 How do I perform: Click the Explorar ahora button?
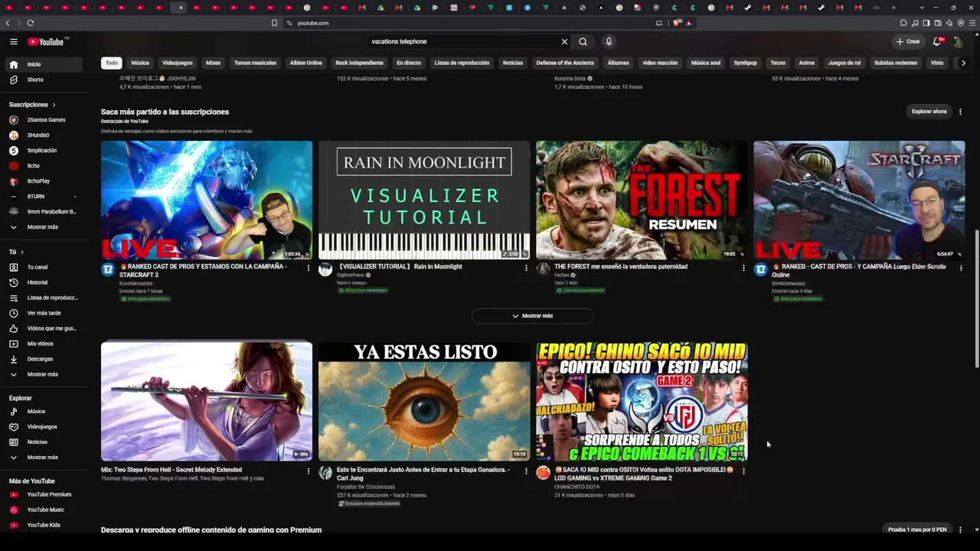(929, 112)
